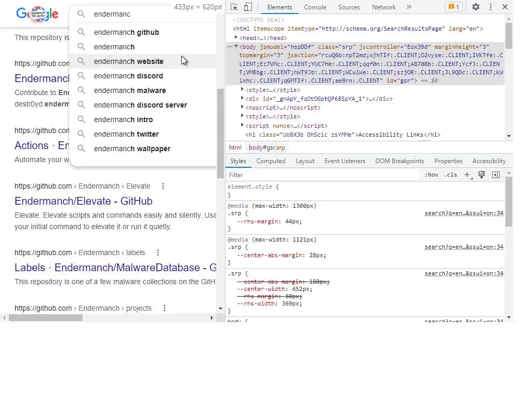The width and height of the screenshot is (532, 399).
Task: Open DevTools three-dot customize menu
Action: click(490, 7)
